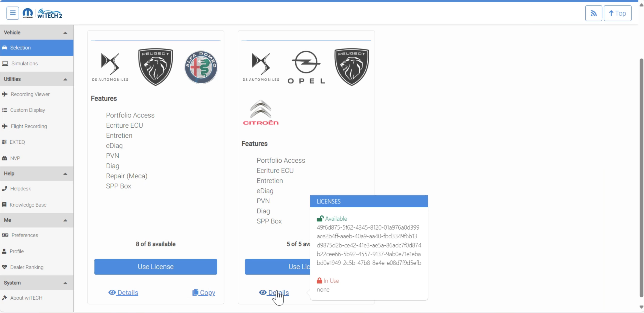Open Custom Display
Screen dimensions: 644x313
coord(37,110)
